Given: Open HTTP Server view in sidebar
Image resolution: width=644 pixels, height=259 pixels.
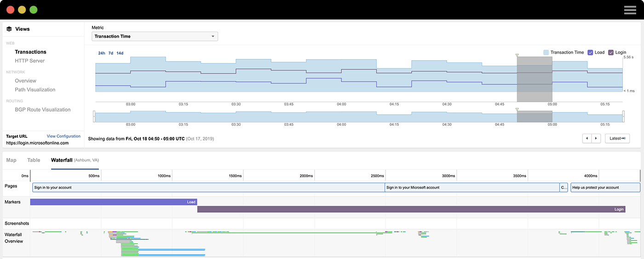Looking at the screenshot, I should click(x=29, y=61).
